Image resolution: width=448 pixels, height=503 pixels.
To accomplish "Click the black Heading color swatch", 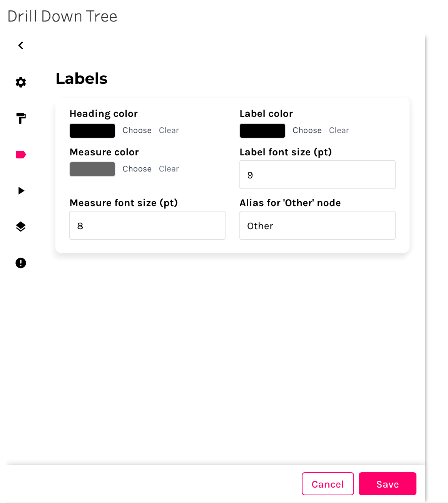I will 92,131.
